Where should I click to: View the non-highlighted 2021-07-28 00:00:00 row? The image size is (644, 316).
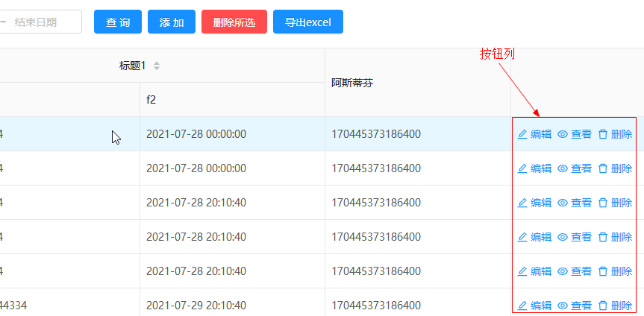click(x=574, y=168)
